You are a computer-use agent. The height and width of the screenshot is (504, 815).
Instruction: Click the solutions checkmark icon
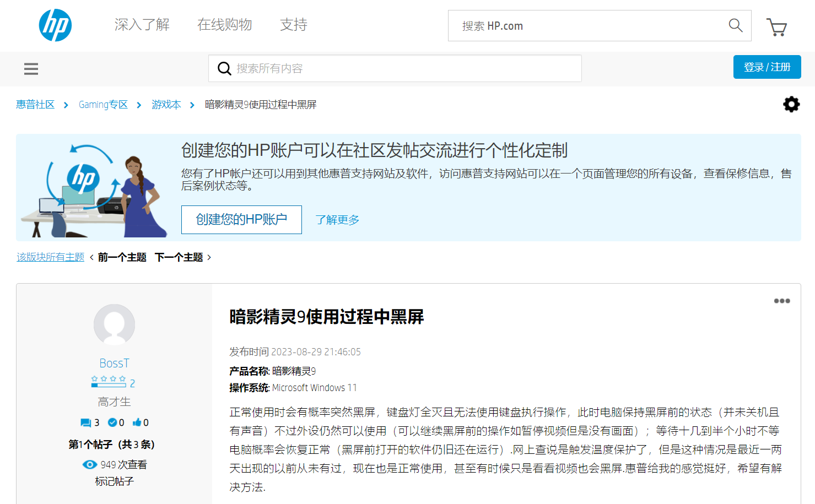pos(112,422)
